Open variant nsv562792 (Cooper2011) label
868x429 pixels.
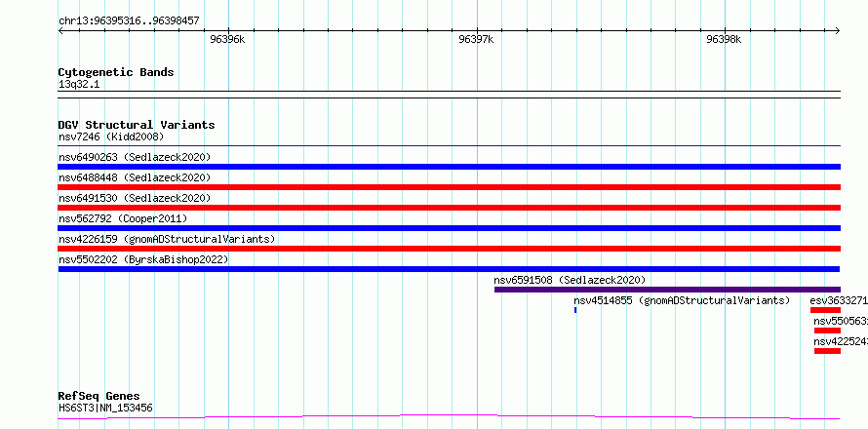(x=123, y=218)
